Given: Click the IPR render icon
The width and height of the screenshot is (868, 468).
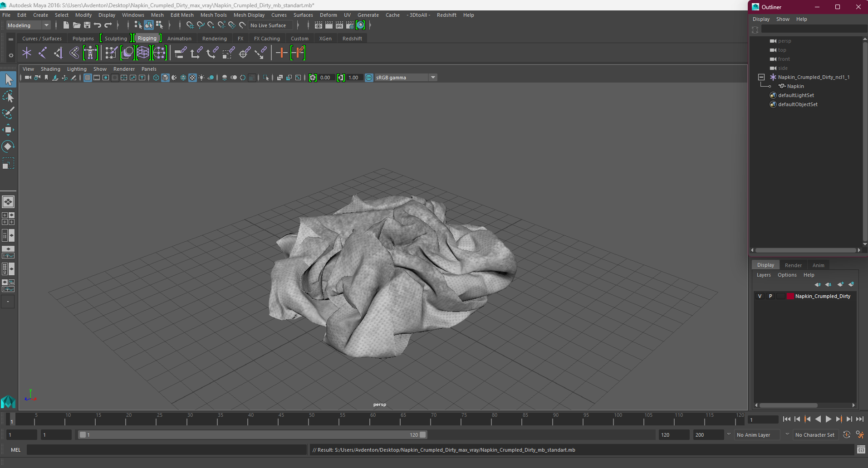Looking at the screenshot, I should [x=339, y=25].
